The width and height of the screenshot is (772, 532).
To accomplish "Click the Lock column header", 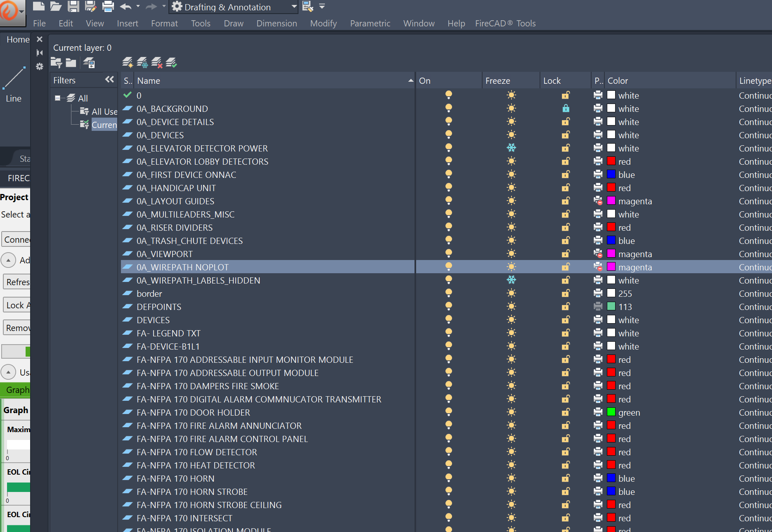I will click(x=565, y=80).
